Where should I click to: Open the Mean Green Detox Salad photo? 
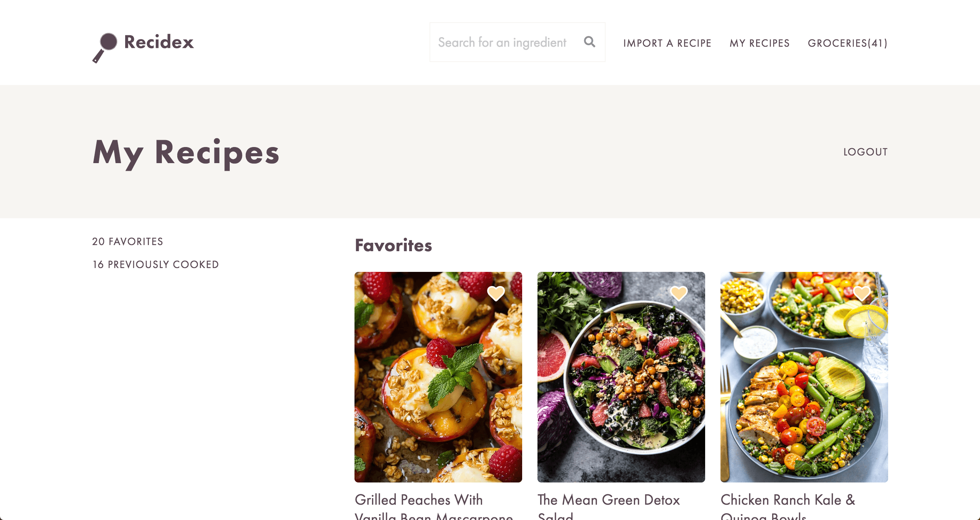coord(621,377)
